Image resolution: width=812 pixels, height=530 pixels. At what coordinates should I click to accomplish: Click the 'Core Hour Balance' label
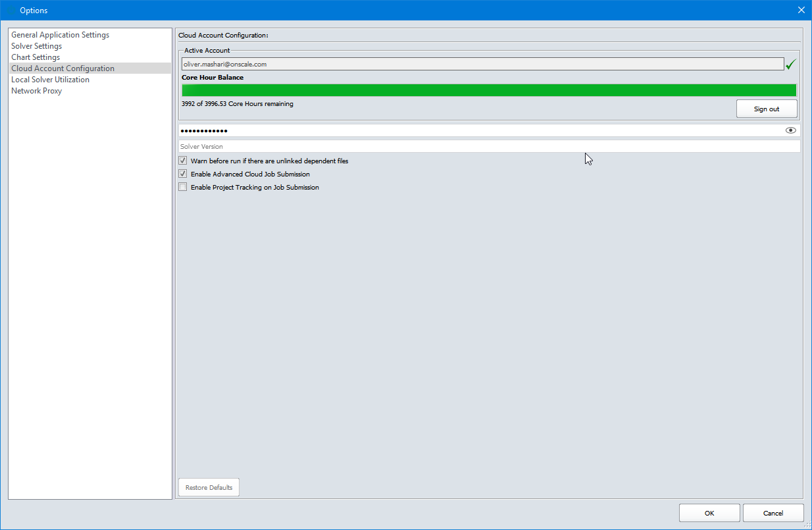pos(213,78)
